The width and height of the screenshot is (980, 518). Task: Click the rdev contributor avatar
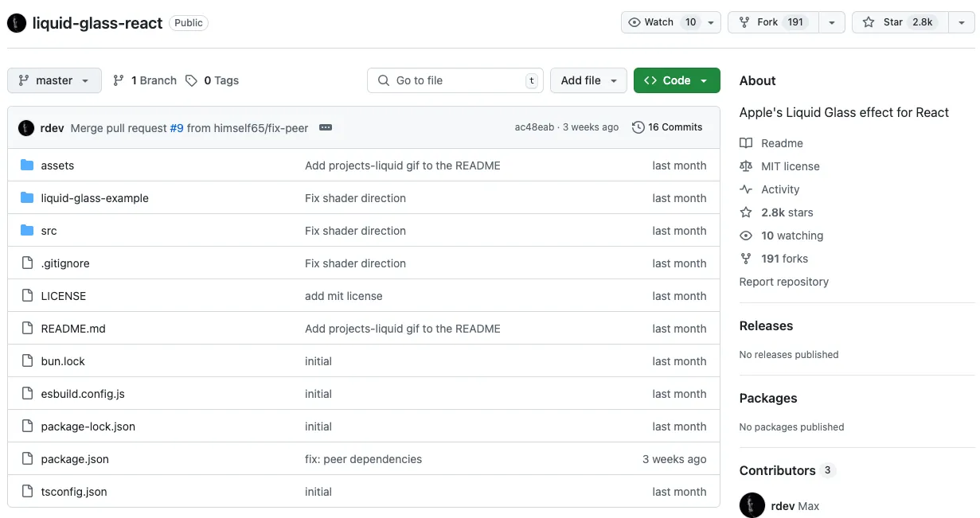tap(752, 506)
